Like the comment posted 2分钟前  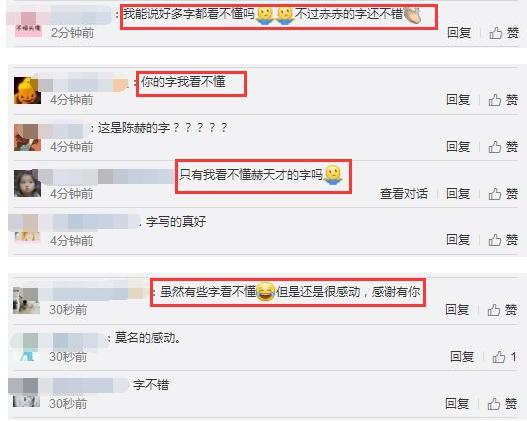[x=504, y=33]
